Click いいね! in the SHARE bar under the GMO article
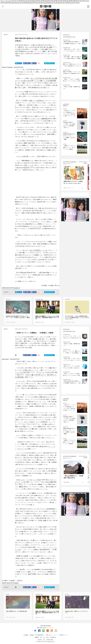This screenshot has width=91, height=644. (27, 292)
